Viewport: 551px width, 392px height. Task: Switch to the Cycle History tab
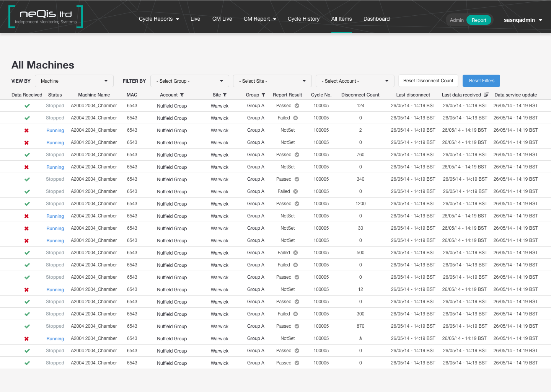[303, 19]
